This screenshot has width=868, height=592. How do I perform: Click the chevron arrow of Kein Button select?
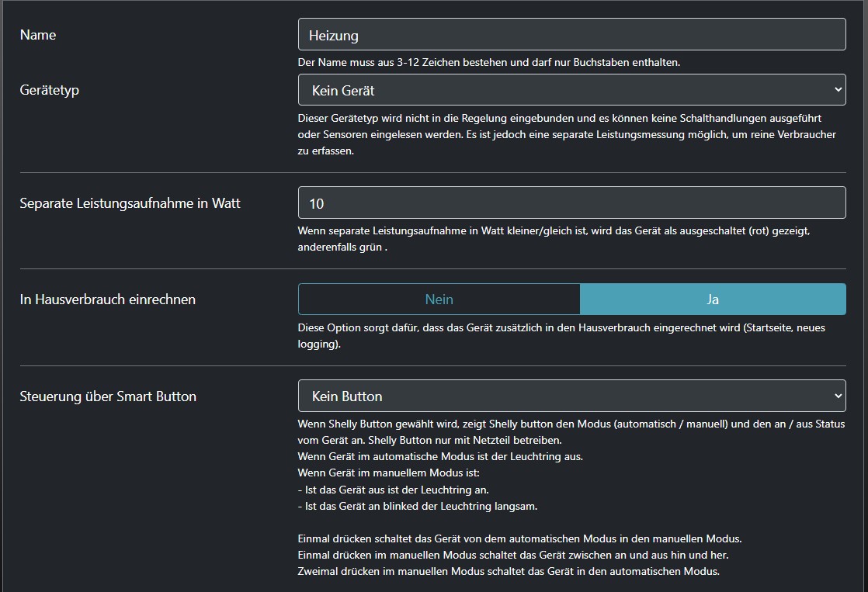(837, 396)
